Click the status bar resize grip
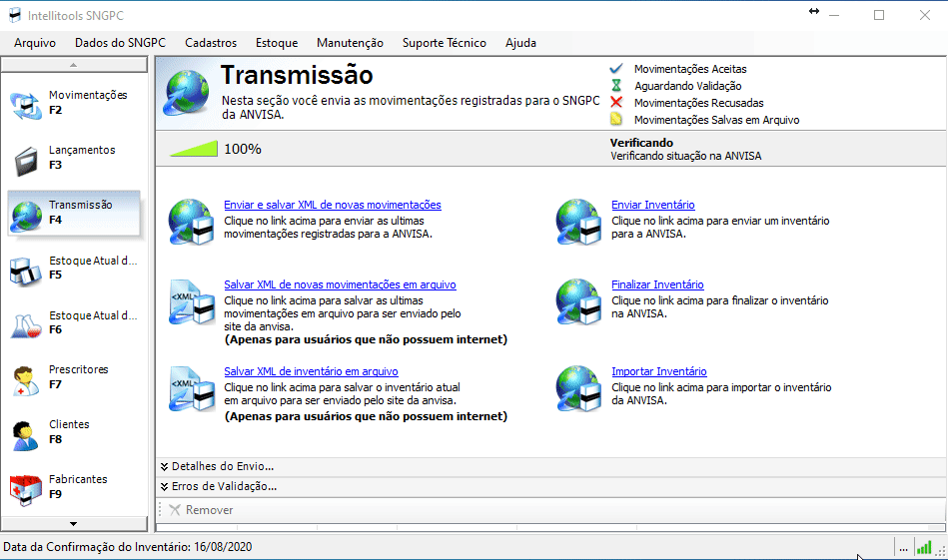This screenshot has height=560, width=948. (x=941, y=550)
